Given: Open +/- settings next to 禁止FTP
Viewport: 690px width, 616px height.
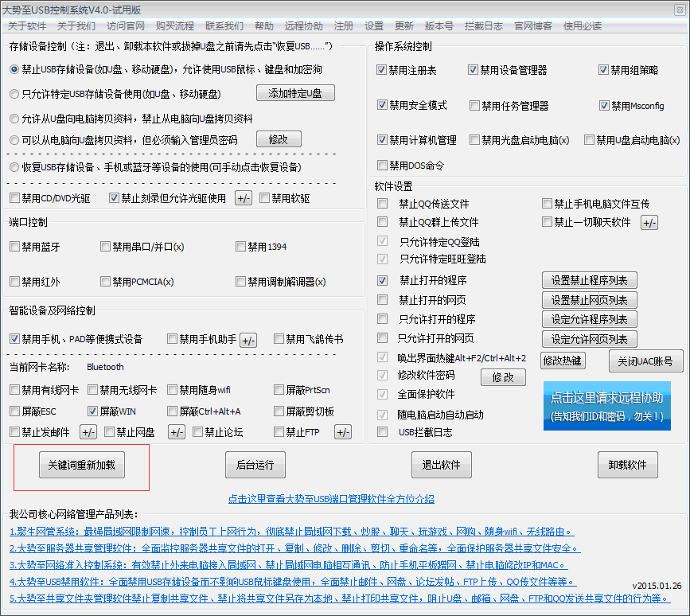Looking at the screenshot, I should pyautogui.click(x=342, y=432).
